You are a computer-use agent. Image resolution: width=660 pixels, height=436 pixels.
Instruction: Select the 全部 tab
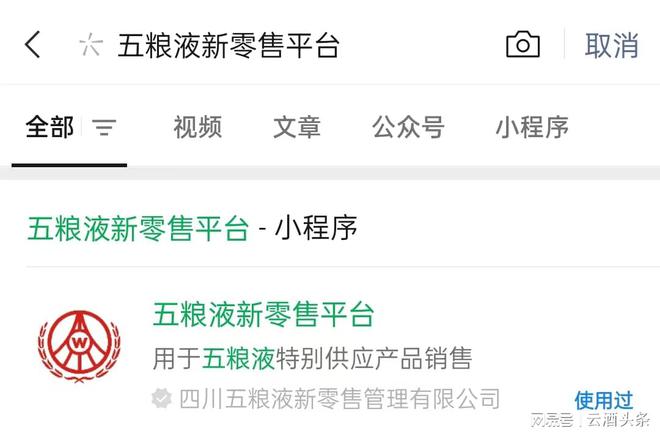click(50, 127)
